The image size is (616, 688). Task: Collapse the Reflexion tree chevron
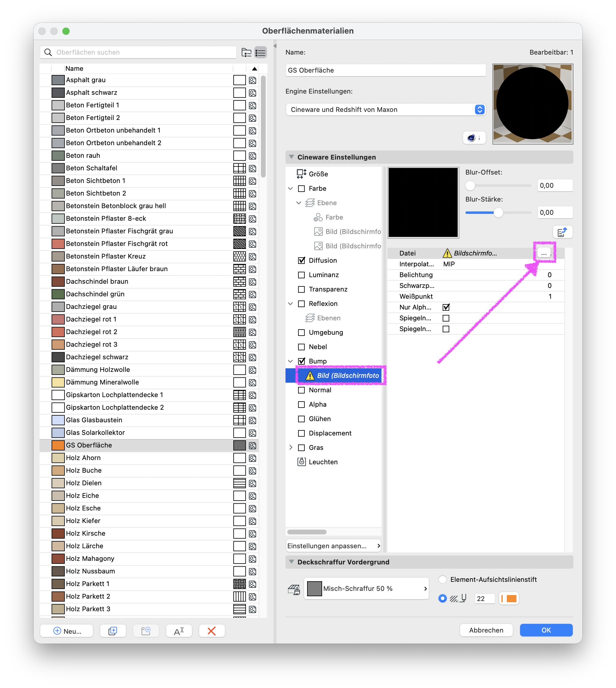[290, 304]
